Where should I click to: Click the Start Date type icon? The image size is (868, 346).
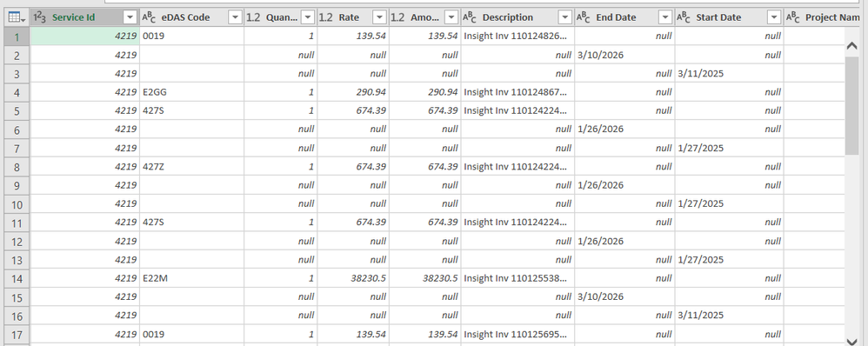click(684, 17)
